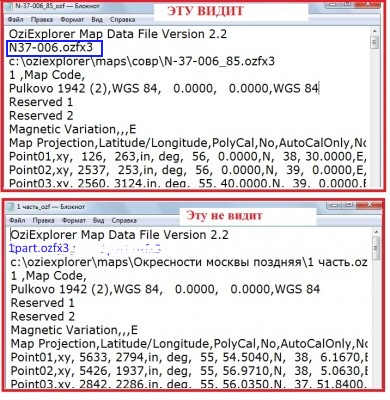Click the '1 ,Map Code,' line in the N-37-006_85_ozf window

click(x=47, y=75)
